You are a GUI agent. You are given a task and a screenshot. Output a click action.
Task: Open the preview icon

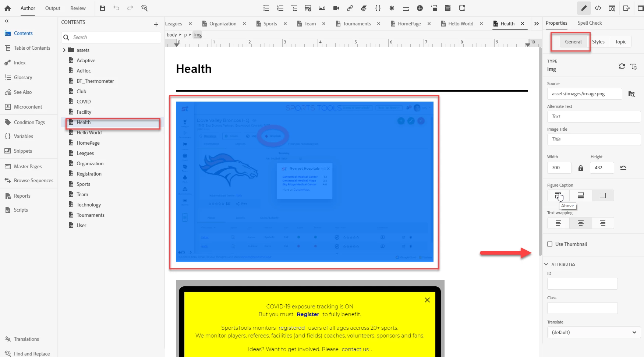612,8
